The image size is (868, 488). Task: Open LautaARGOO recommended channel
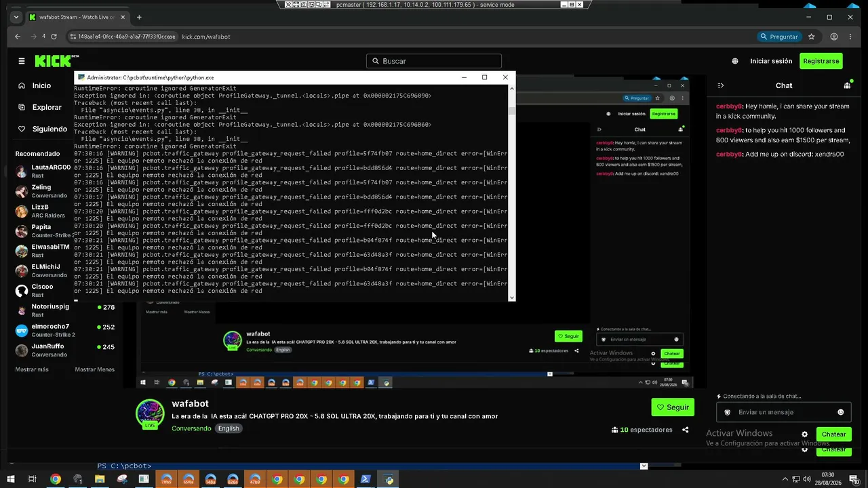44,171
